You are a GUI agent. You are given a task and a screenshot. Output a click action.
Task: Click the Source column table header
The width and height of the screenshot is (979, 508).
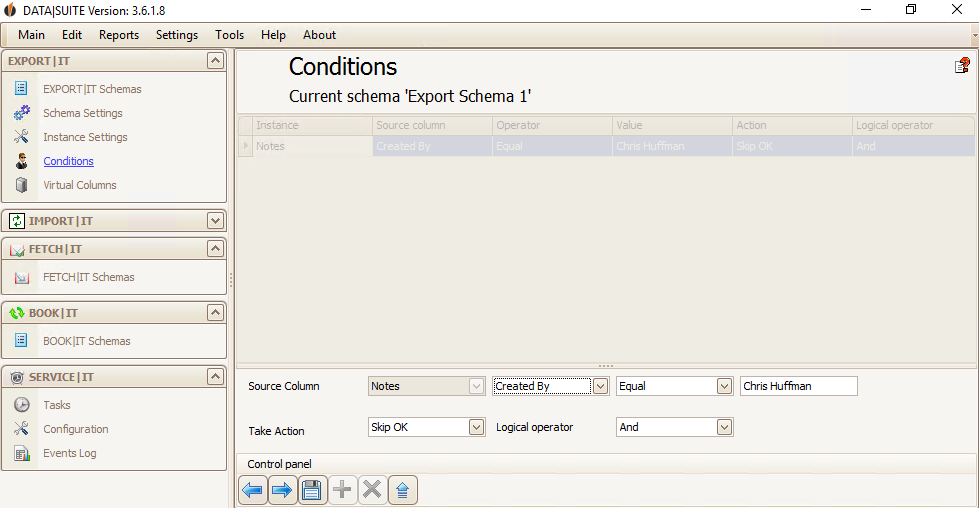click(x=432, y=125)
